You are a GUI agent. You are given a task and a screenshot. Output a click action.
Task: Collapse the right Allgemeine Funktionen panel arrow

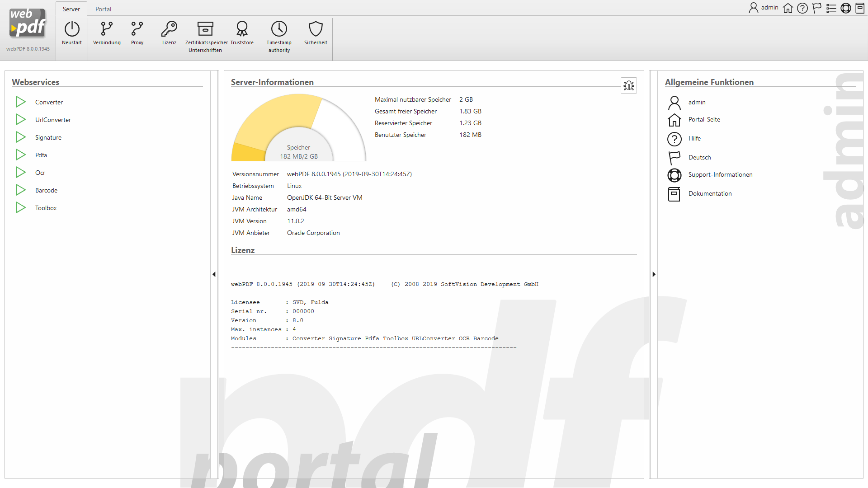click(x=654, y=274)
